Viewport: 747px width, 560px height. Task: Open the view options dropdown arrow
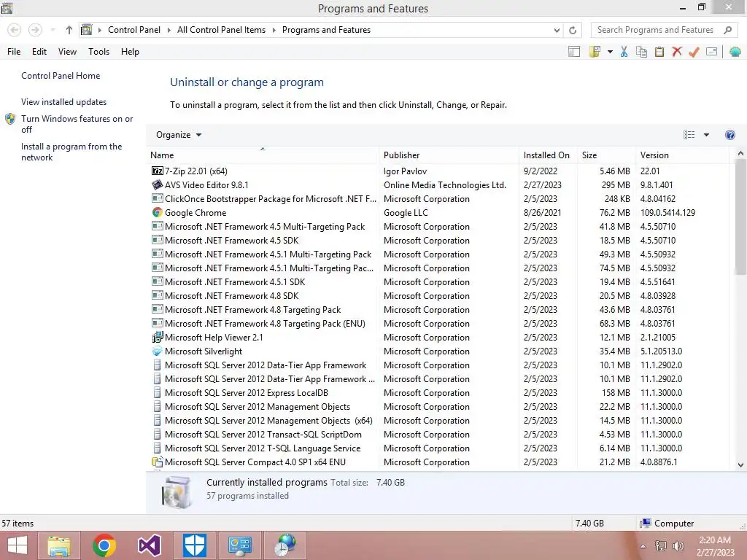click(706, 135)
